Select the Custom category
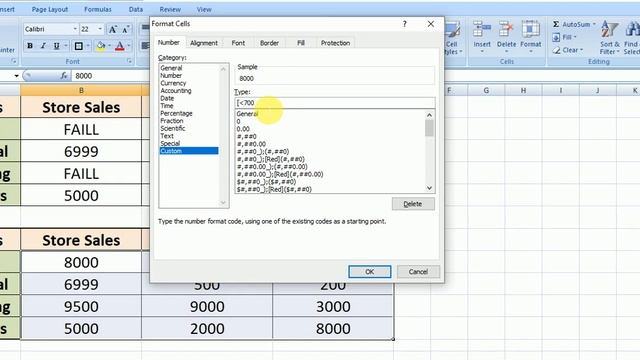The image size is (640, 360). (189, 151)
